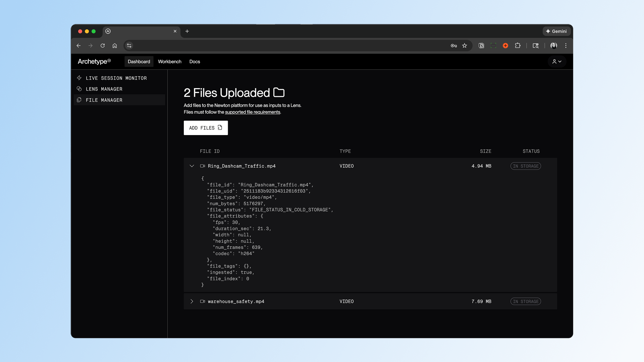Viewport: 644px width, 362px height.
Task: Click the password key icon in address bar
Action: (453, 46)
